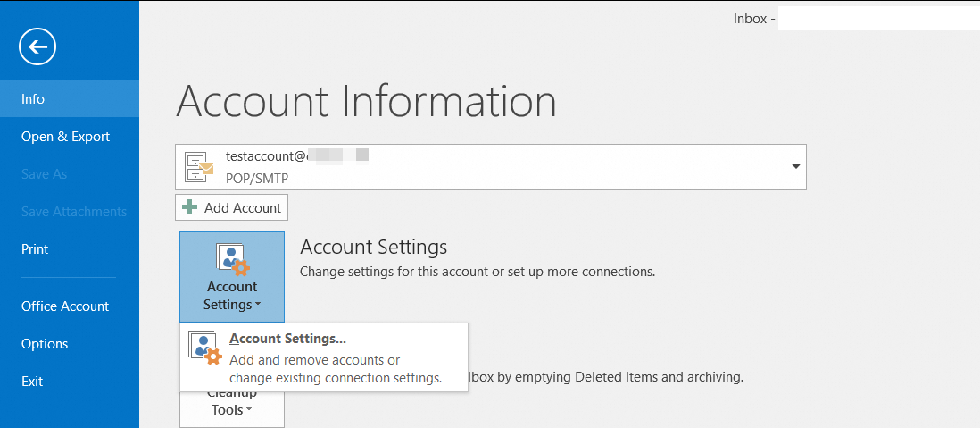Open the Open & Export page
980x428 pixels.
(x=66, y=137)
